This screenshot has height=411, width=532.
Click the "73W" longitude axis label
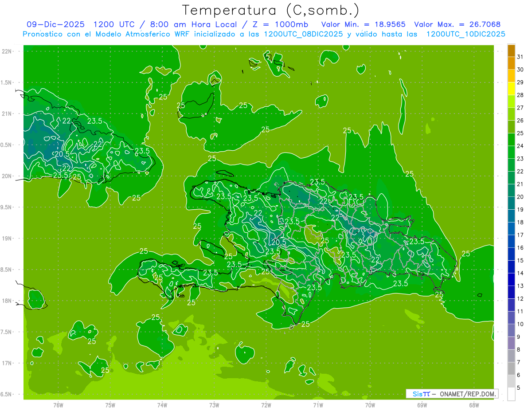point(214,405)
